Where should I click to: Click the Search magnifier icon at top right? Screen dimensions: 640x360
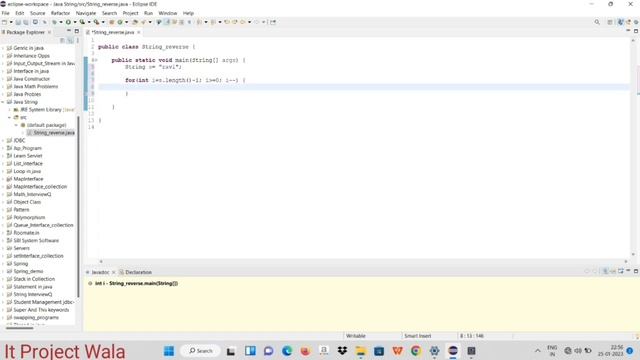[x=597, y=22]
